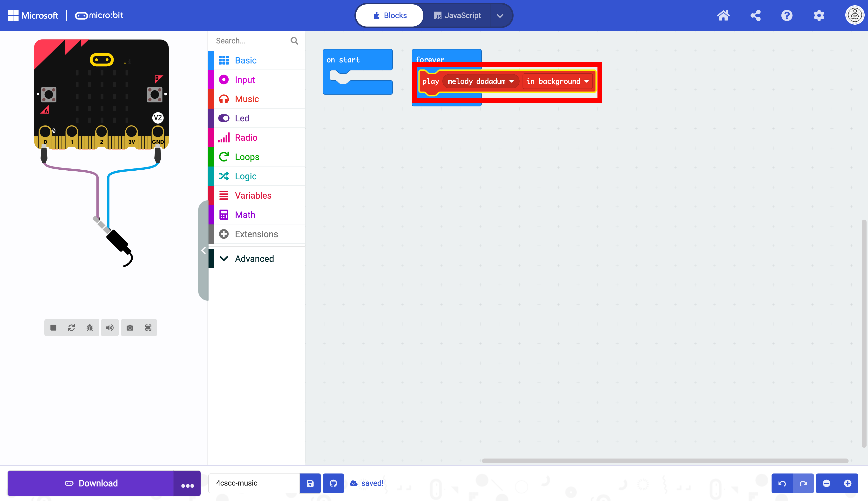868x501 pixels.
Task: Expand the Advanced categories
Action: click(x=257, y=258)
